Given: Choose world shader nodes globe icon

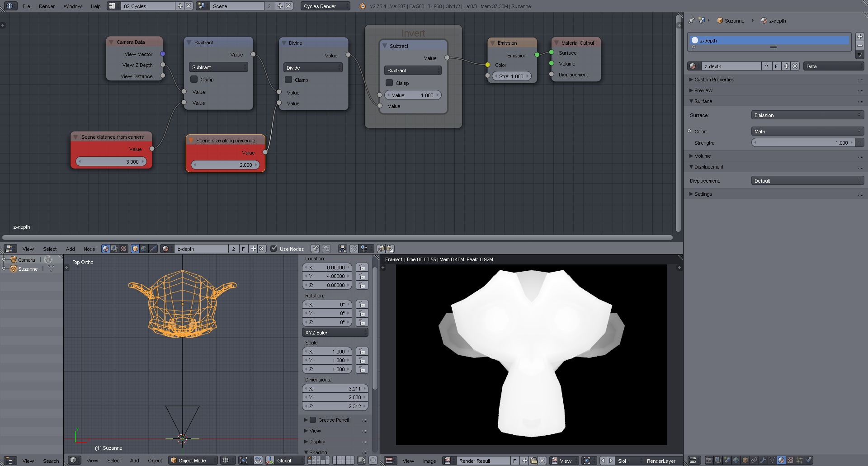Looking at the screenshot, I should pyautogui.click(x=144, y=249).
